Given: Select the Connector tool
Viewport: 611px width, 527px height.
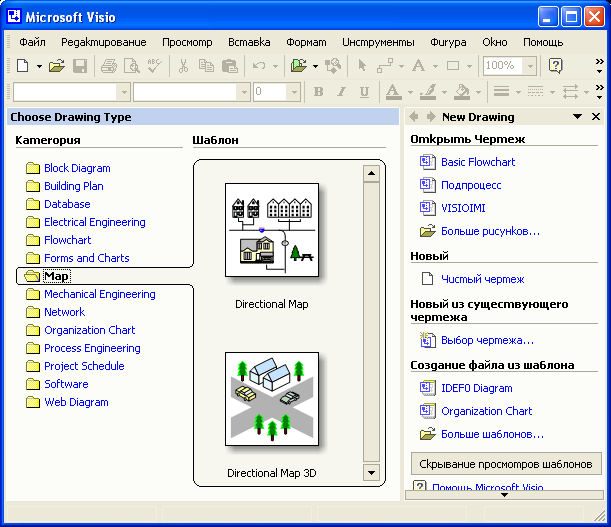Looking at the screenshot, I should click(x=385, y=65).
